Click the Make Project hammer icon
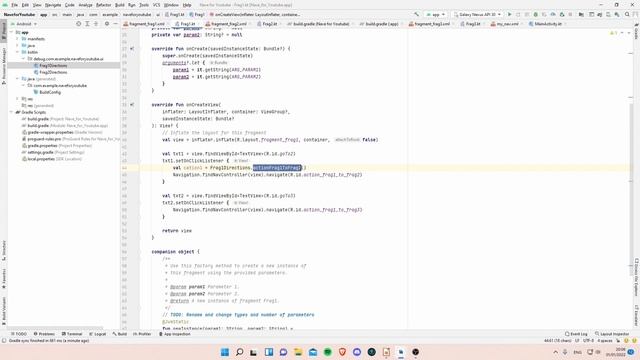This screenshot has height=360, width=640. [416, 14]
